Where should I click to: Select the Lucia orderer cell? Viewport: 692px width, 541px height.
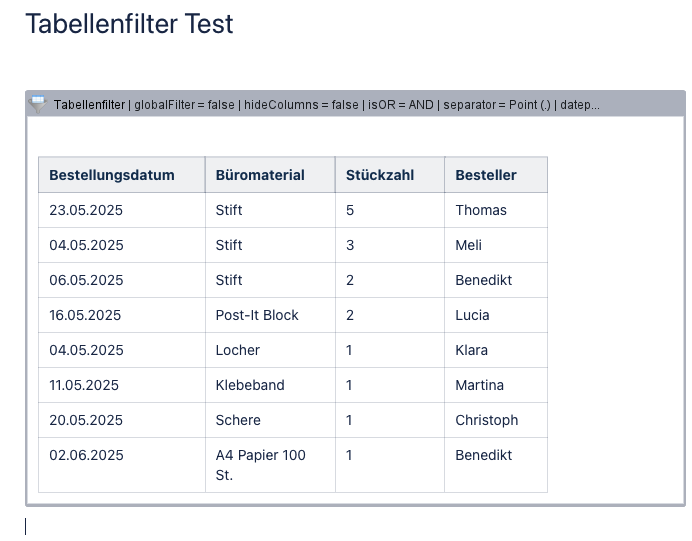click(x=472, y=315)
